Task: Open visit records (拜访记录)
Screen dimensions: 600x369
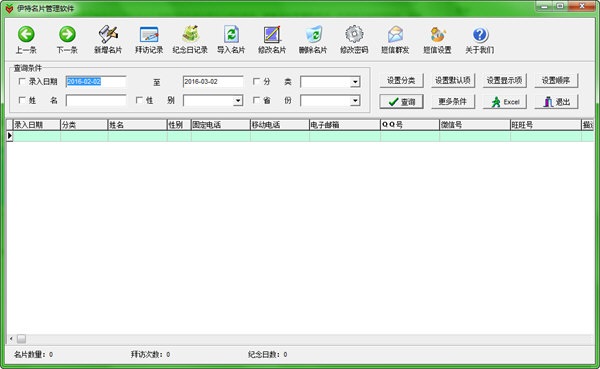Action: [149, 40]
